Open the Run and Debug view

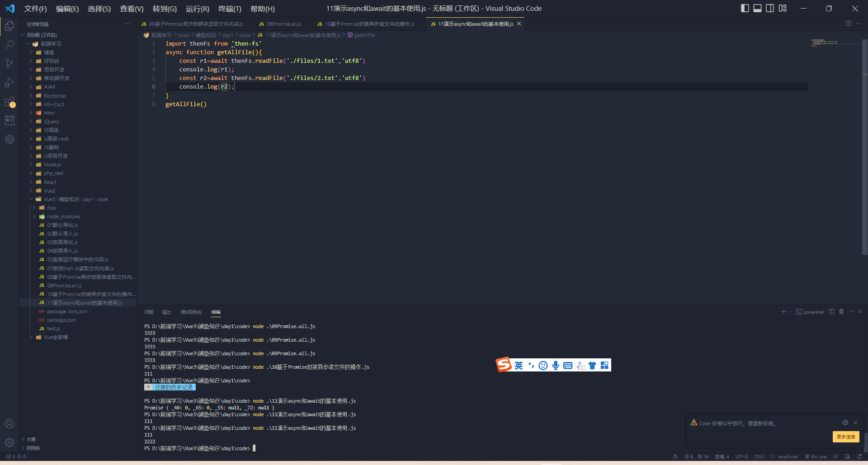coord(9,83)
